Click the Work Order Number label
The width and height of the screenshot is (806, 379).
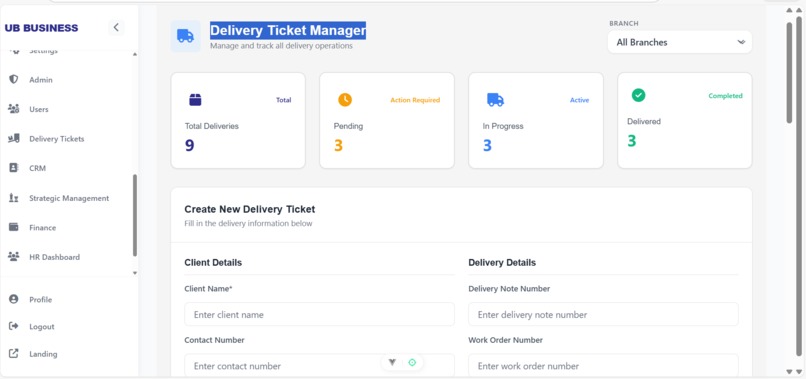click(505, 340)
